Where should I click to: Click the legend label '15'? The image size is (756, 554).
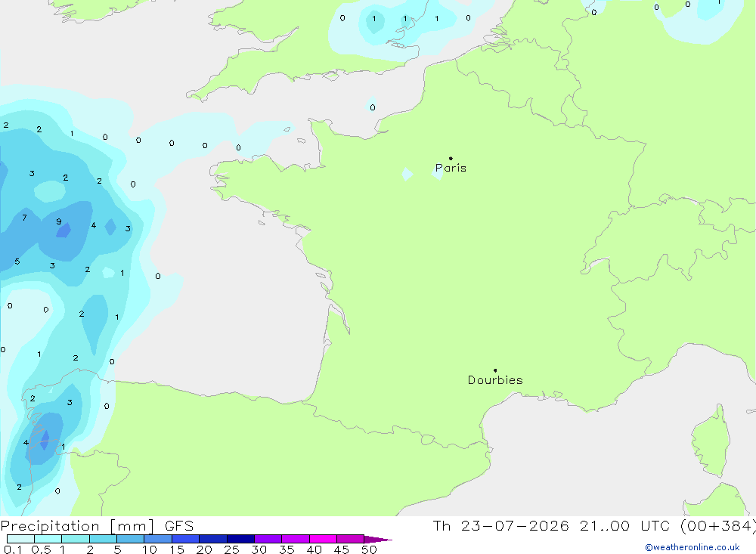click(177, 549)
